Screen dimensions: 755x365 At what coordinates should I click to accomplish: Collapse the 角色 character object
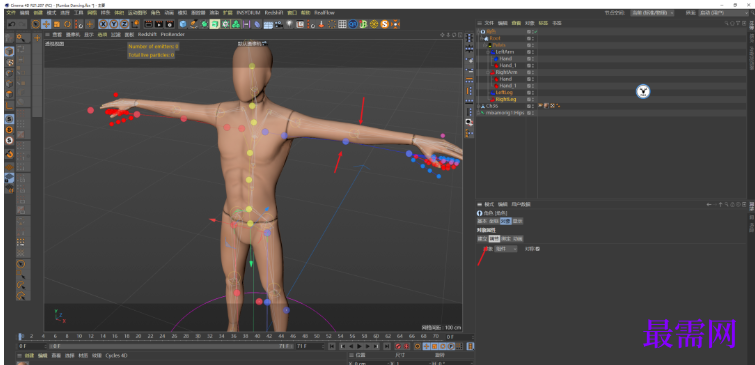point(479,31)
